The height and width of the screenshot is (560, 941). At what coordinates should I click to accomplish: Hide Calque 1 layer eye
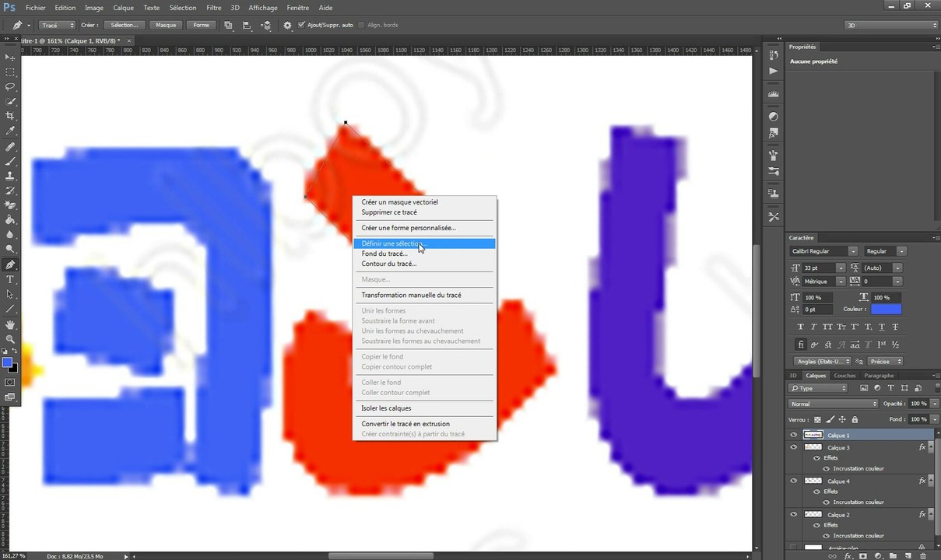coord(793,435)
